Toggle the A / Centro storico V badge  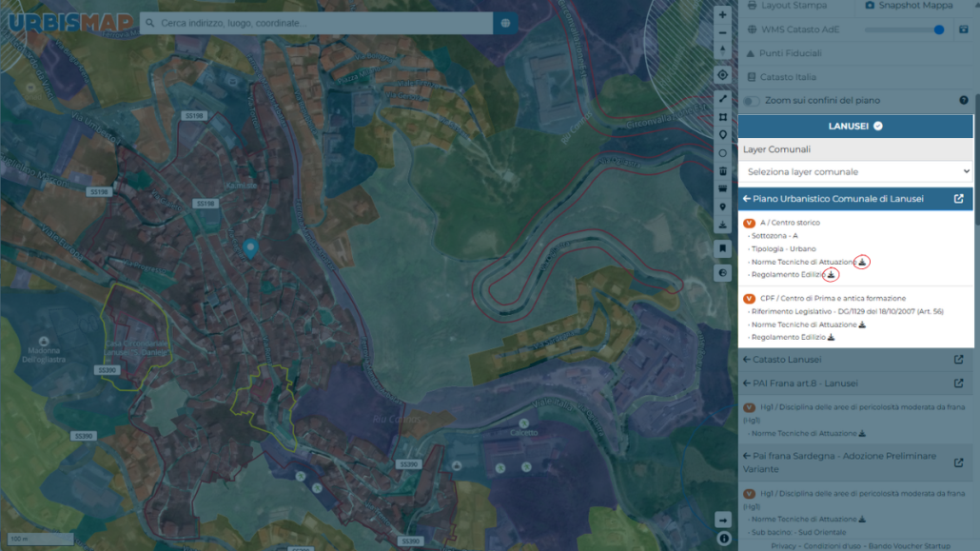tap(749, 223)
